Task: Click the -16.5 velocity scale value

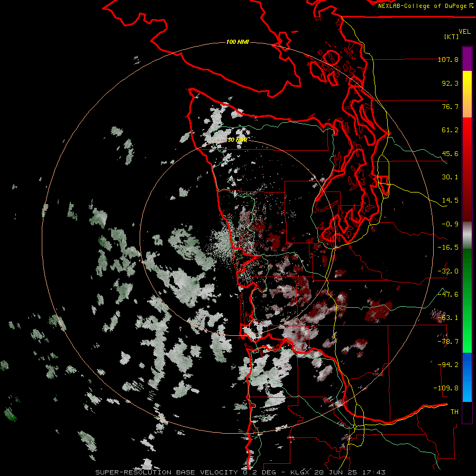Action: (x=448, y=248)
